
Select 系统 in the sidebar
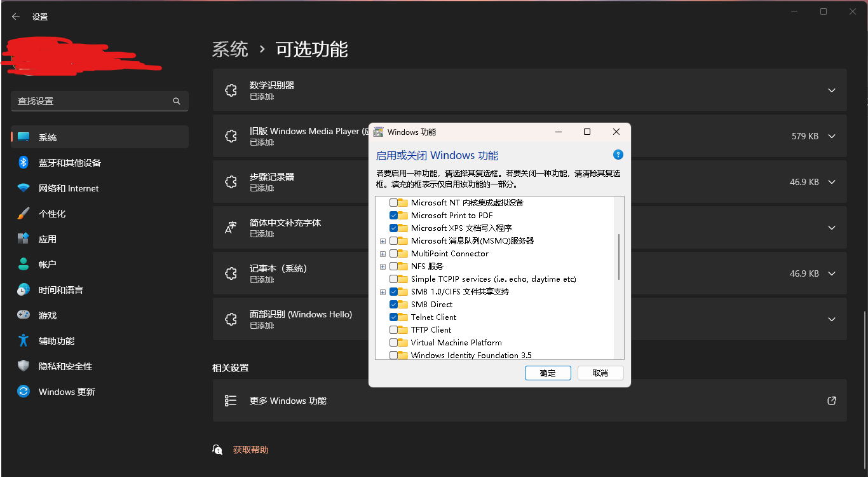(x=100, y=137)
